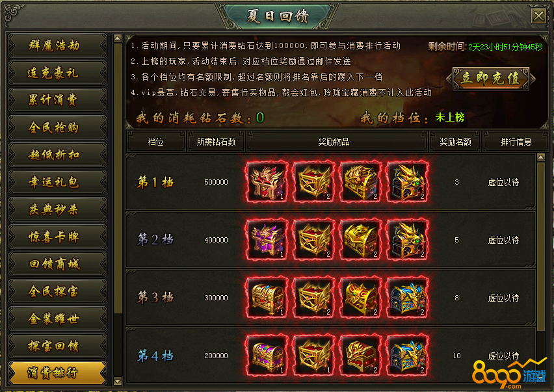Click the sidebar scroll-down arrow
The image size is (554, 392).
click(118, 381)
